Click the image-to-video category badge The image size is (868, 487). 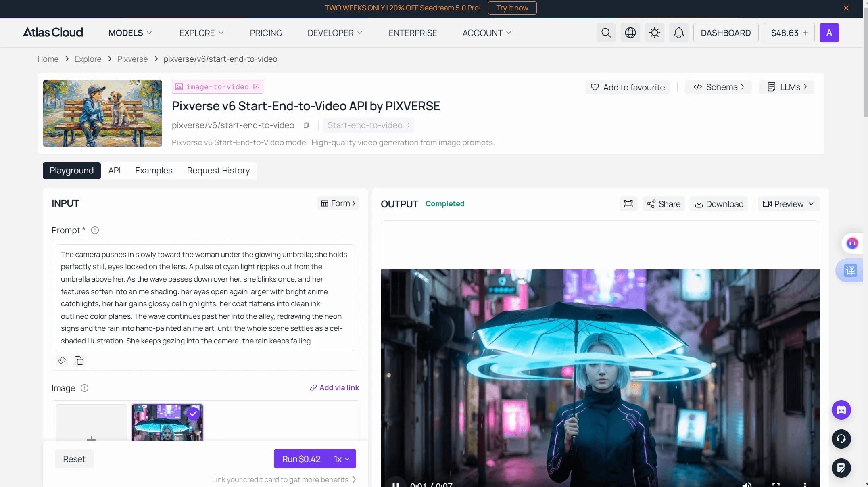pos(217,87)
